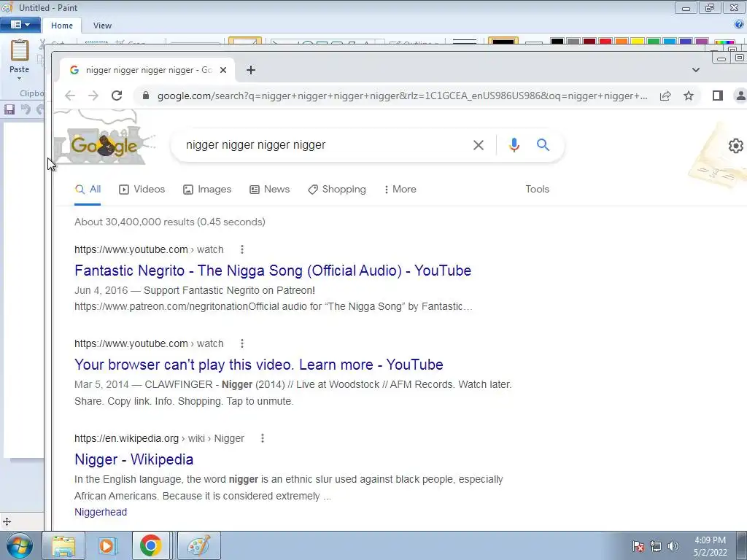Open Windows Media Player from the taskbar

click(x=108, y=545)
